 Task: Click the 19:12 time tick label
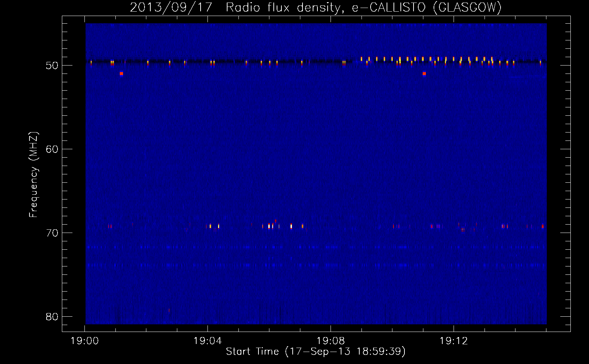click(454, 341)
